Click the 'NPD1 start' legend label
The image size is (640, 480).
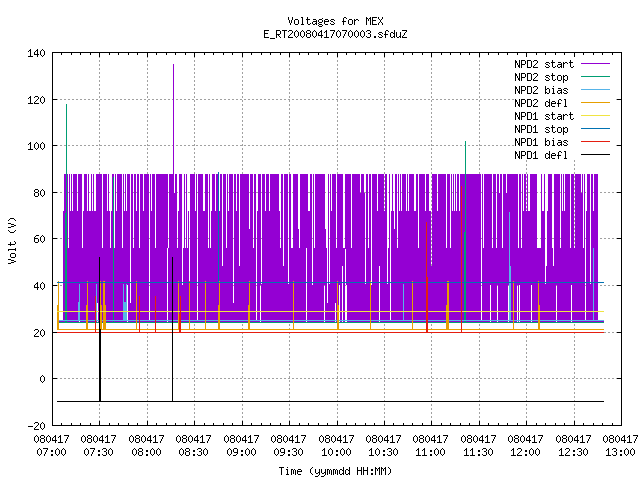click(x=544, y=116)
